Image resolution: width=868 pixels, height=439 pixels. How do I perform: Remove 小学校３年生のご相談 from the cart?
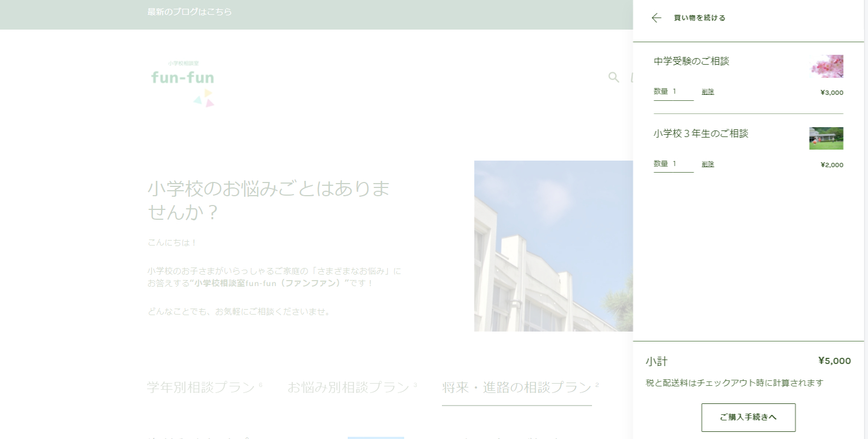point(708,164)
